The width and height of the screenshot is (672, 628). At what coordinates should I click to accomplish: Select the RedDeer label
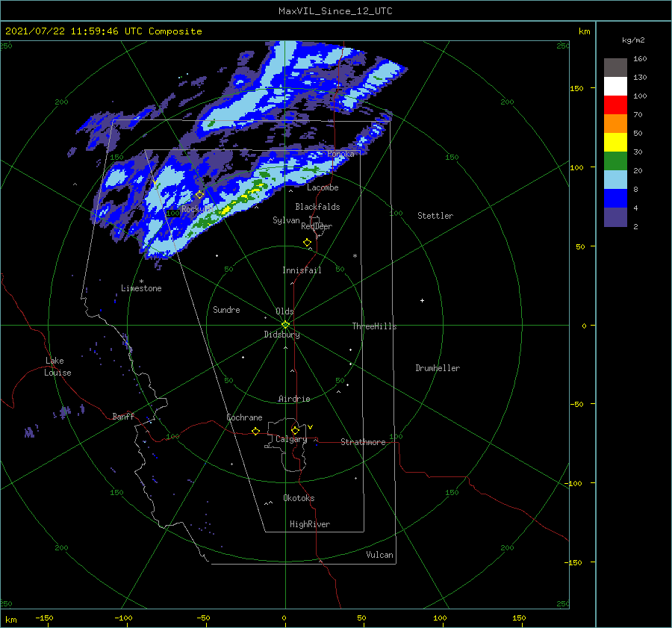click(317, 226)
